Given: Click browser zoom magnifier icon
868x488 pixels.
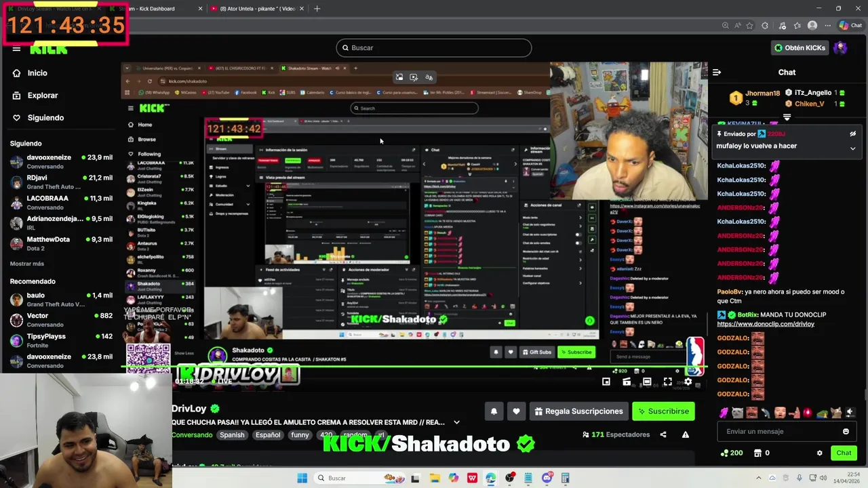Looking at the screenshot, I should [x=725, y=26].
